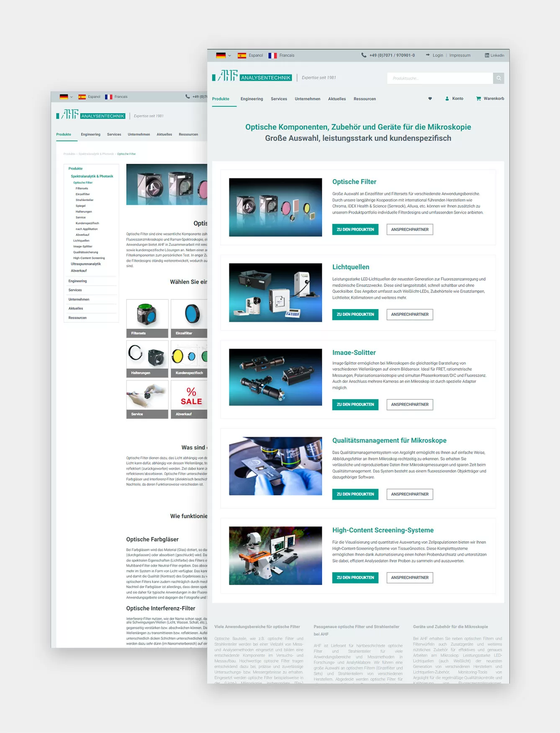Screen dimensions: 560x733
Task: Open the Engineering menu item
Action: click(x=252, y=99)
